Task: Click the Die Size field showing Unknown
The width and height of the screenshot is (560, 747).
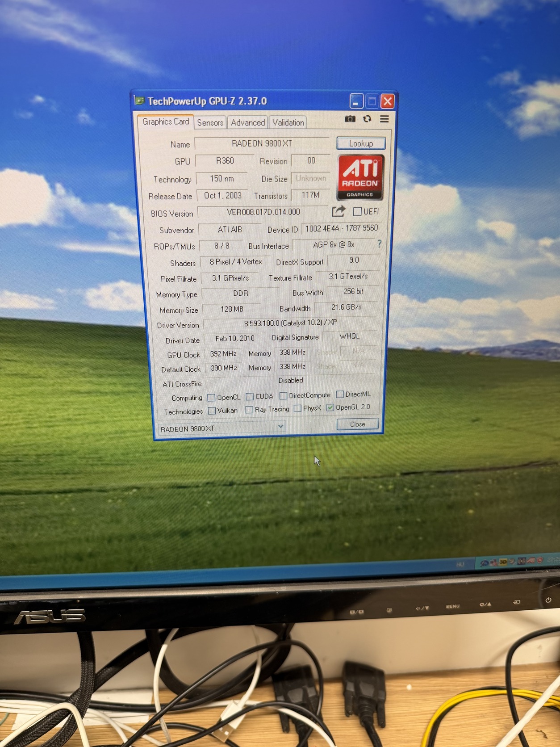Action: [311, 178]
